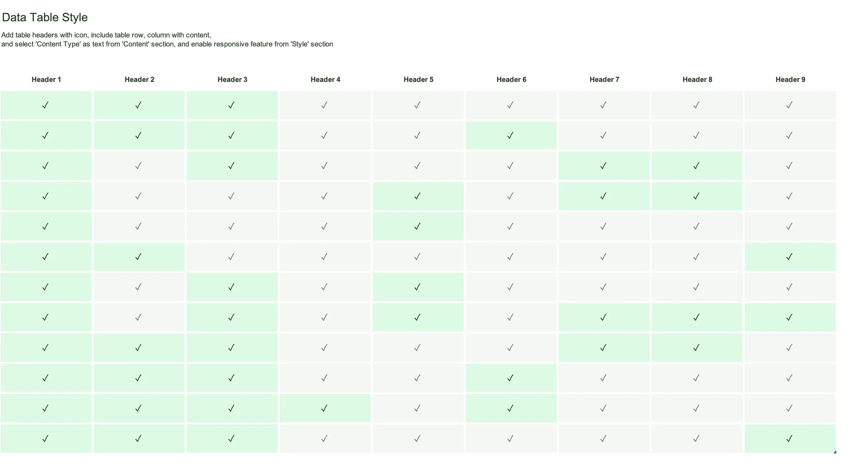This screenshot has width=868, height=476.
Task: Click the Header 5 column heading
Action: (x=418, y=80)
